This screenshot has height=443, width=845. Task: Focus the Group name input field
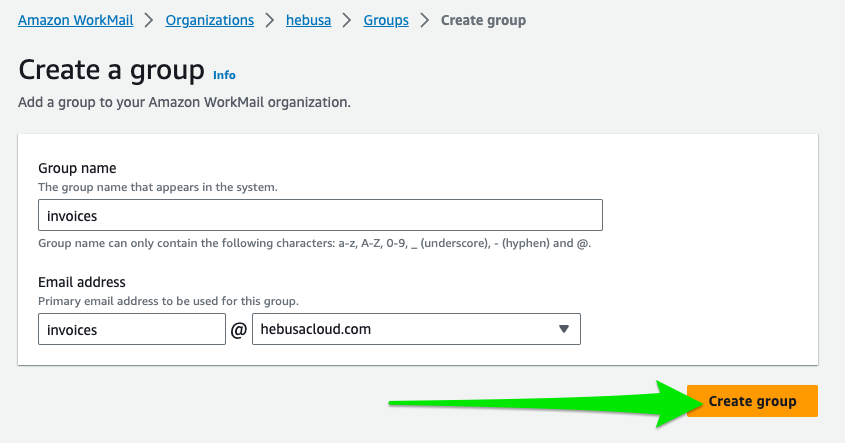tap(320, 215)
